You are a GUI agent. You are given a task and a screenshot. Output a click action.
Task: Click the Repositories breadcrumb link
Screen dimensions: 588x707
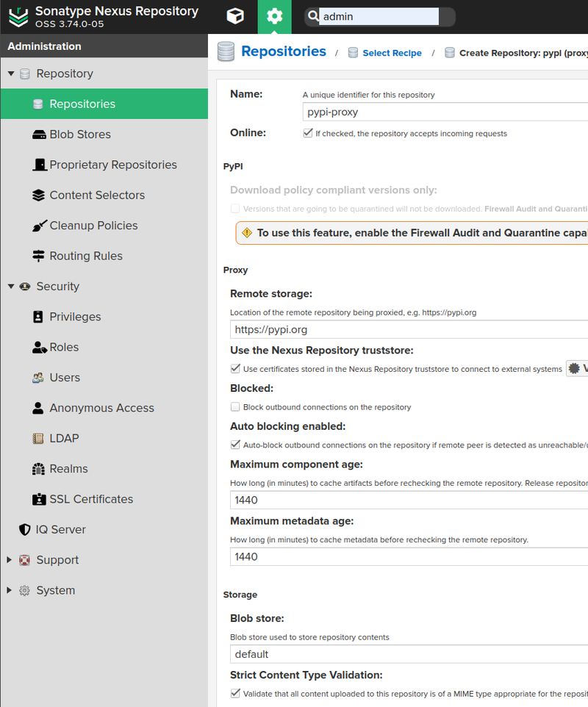tap(284, 51)
